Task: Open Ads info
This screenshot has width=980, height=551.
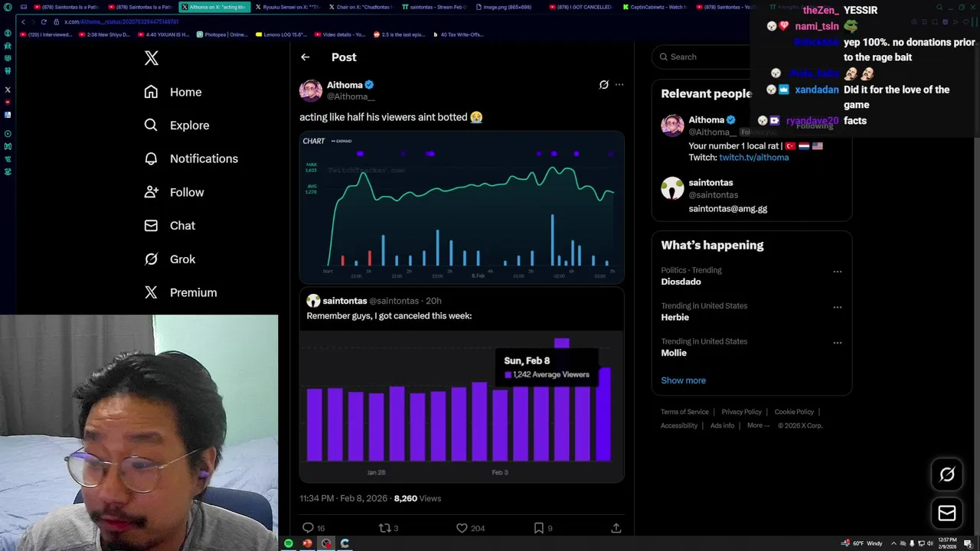Action: (x=722, y=425)
